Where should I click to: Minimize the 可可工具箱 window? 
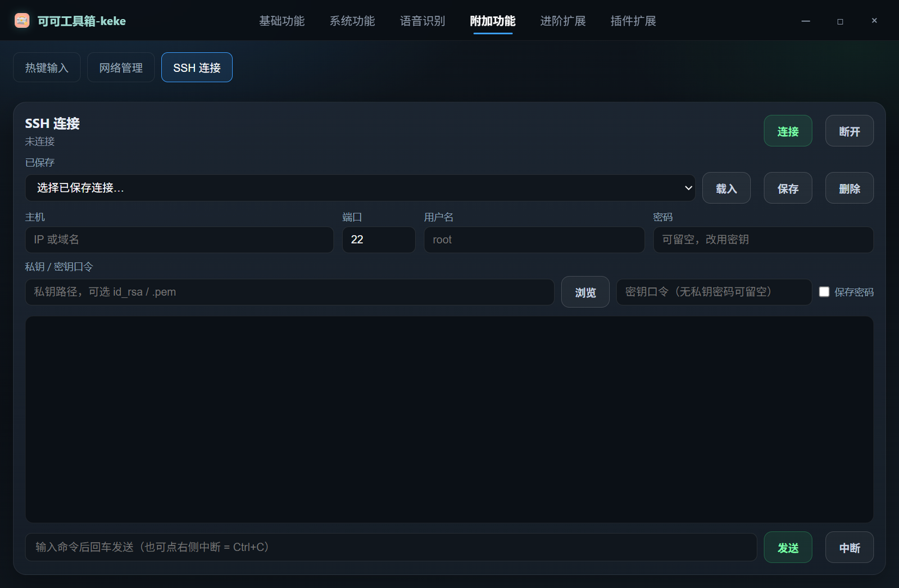[806, 21]
